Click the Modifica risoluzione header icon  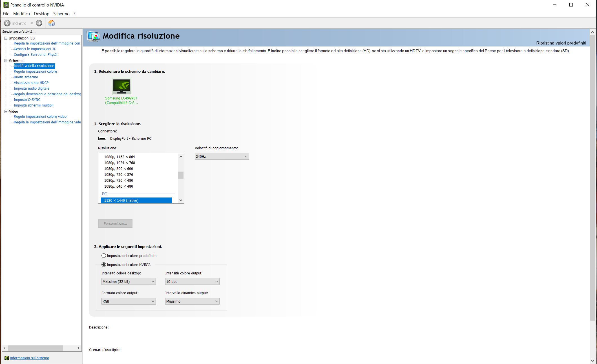pos(93,36)
